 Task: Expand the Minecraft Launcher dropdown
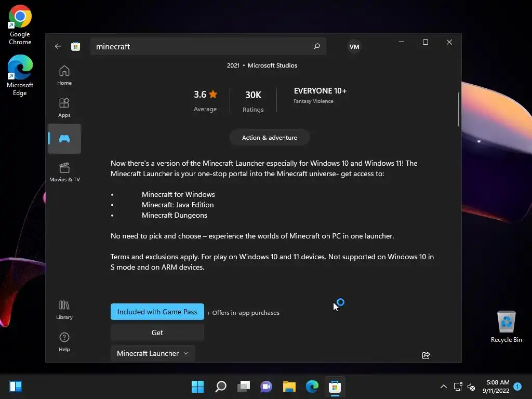[153, 353]
